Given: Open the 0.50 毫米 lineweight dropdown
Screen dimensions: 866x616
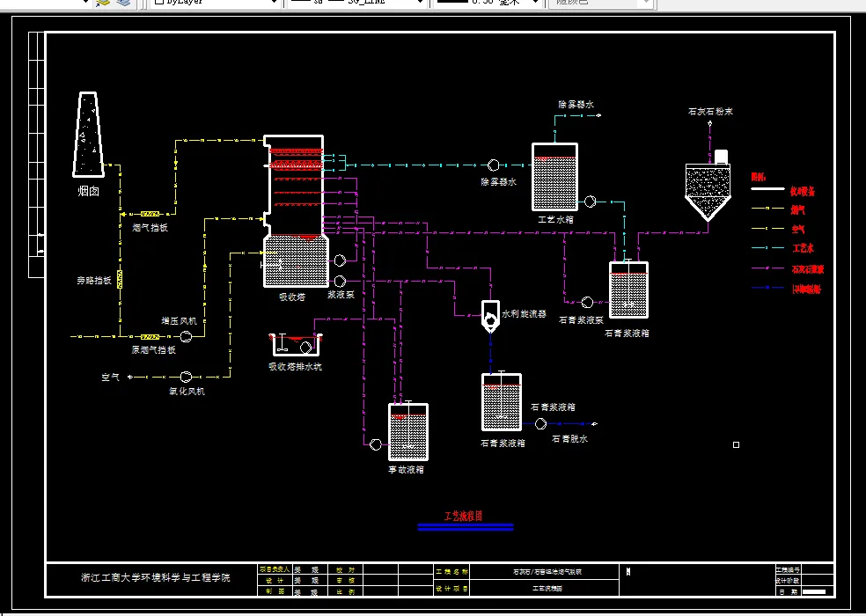Looking at the screenshot, I should tap(488, 3).
